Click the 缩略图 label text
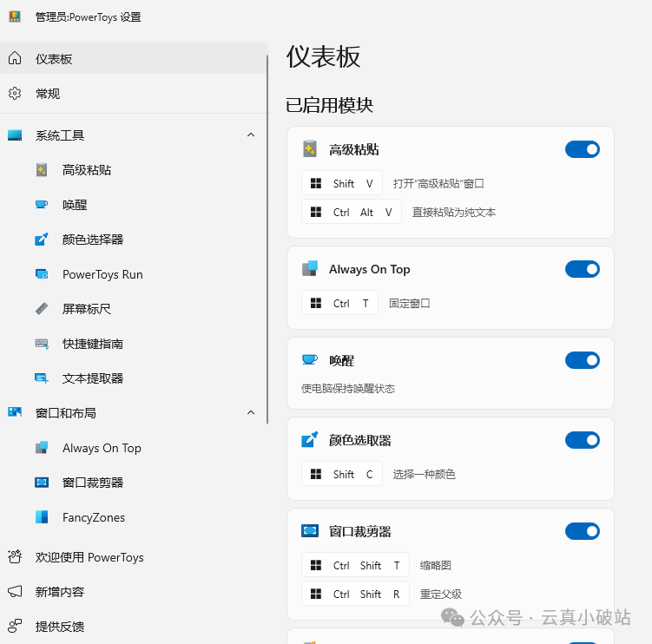The height and width of the screenshot is (644, 652). point(435,565)
